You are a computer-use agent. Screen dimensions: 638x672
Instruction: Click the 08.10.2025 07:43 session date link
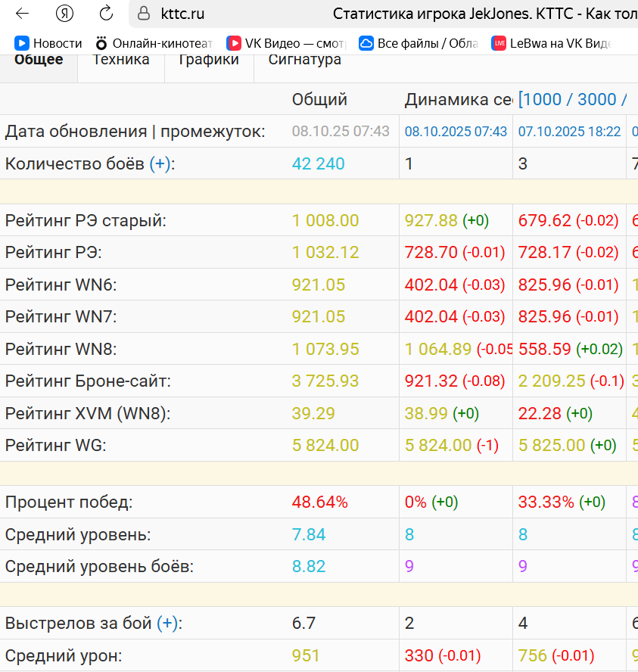tap(456, 132)
